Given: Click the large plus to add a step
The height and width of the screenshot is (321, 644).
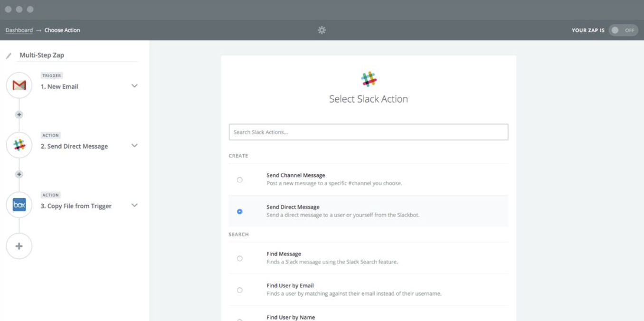Looking at the screenshot, I should [19, 246].
